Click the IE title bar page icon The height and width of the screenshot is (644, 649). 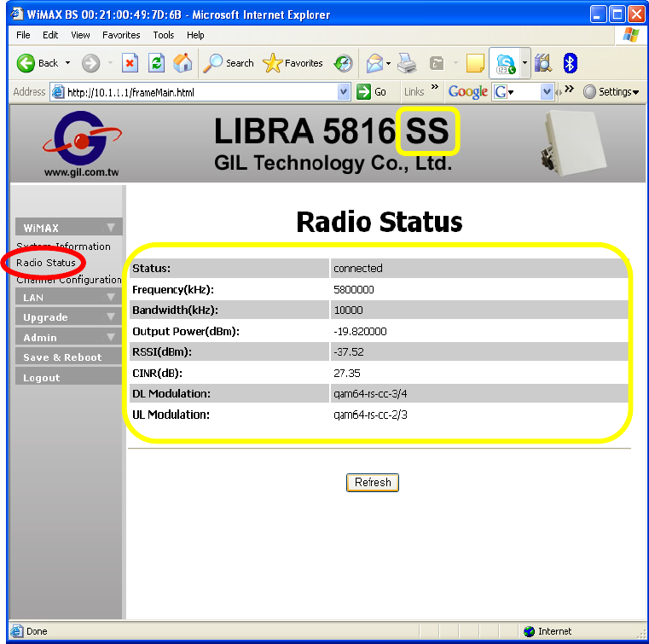[x=17, y=15]
